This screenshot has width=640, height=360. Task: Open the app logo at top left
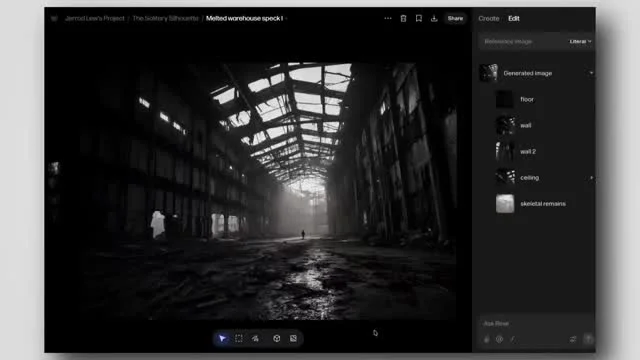click(54, 18)
